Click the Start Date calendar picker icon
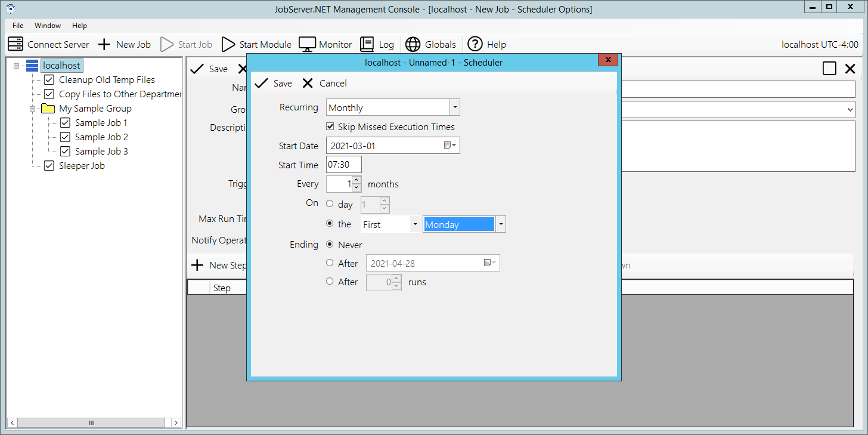Screen dimensions: 868x435 tap(449, 146)
